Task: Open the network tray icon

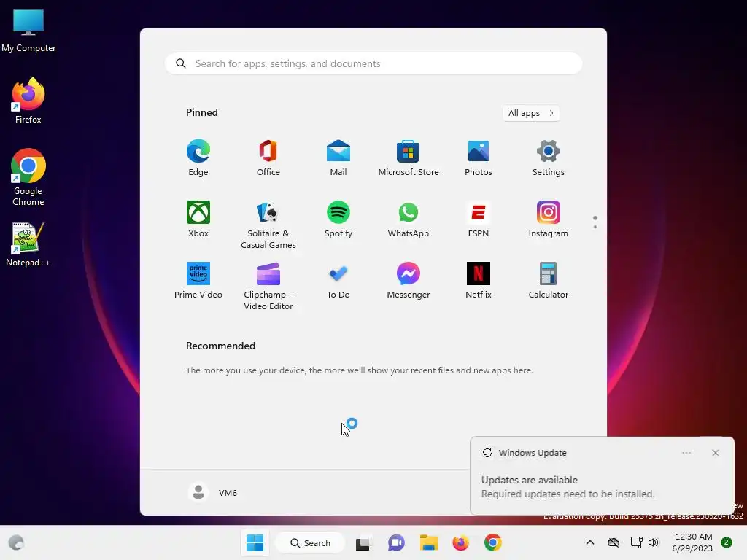Action: [636, 542]
